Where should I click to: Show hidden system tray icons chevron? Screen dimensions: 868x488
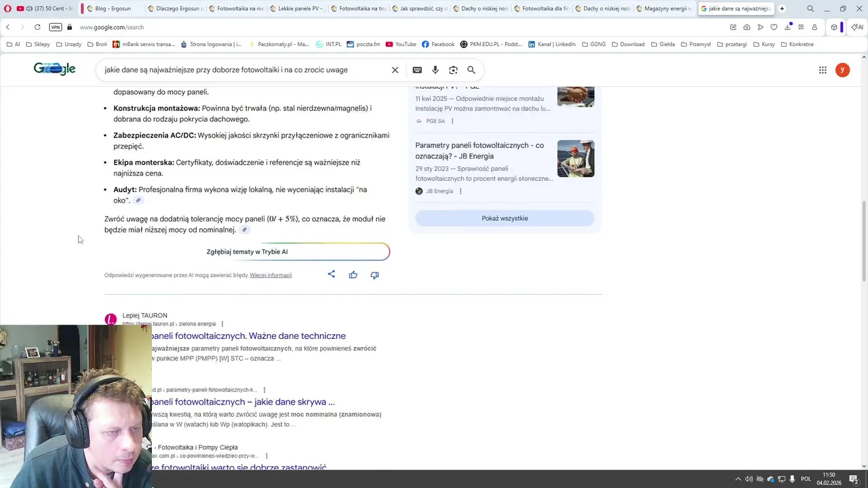(738, 479)
